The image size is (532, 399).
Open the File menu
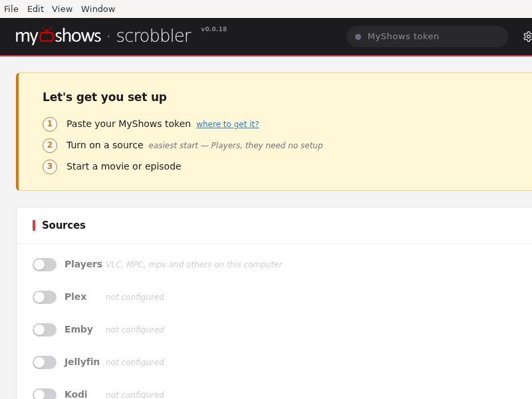point(11,9)
